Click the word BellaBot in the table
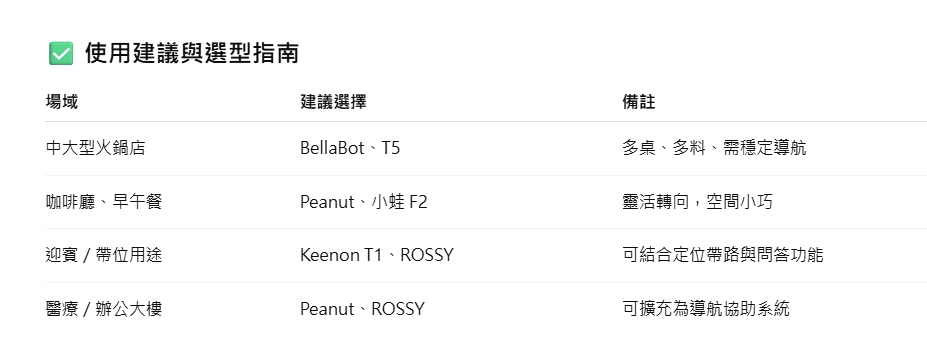Viewport: 927px width, 362px height. (x=332, y=148)
